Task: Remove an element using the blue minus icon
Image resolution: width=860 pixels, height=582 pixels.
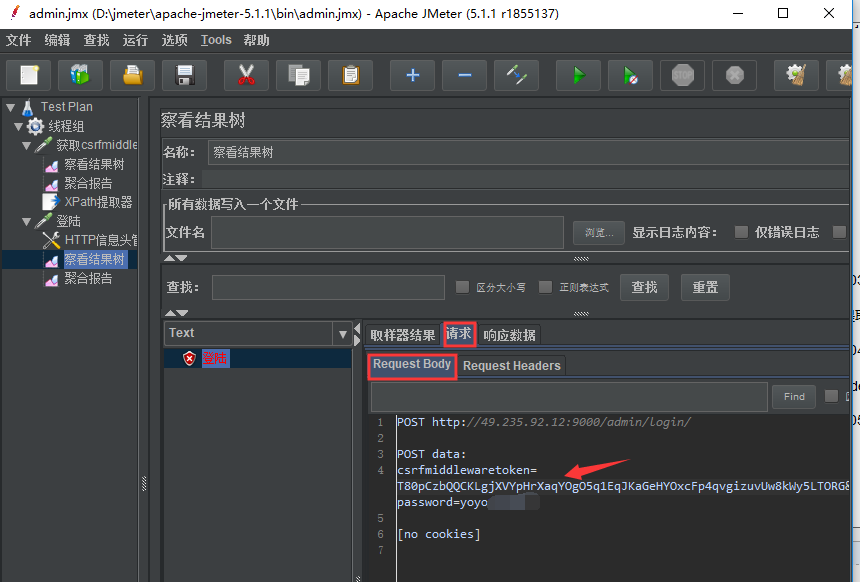Action: pyautogui.click(x=464, y=74)
